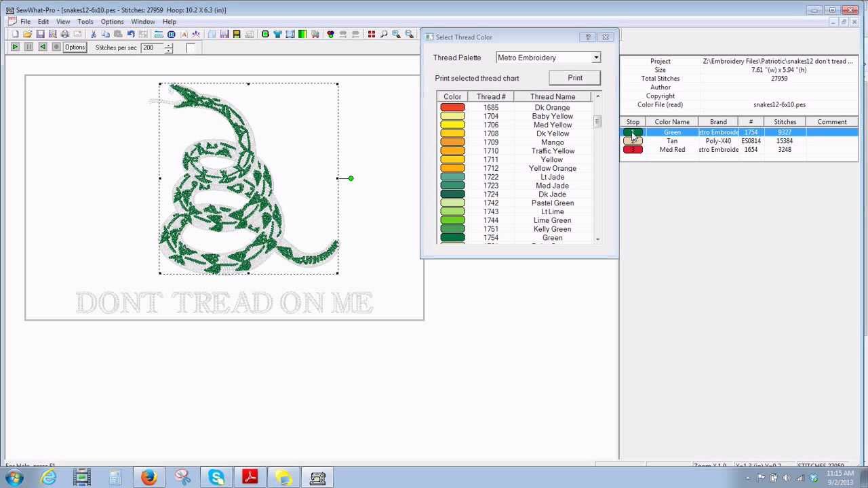Image resolution: width=868 pixels, height=488 pixels.
Task: Select the 'Baby Yellow' thread row
Action: [515, 117]
